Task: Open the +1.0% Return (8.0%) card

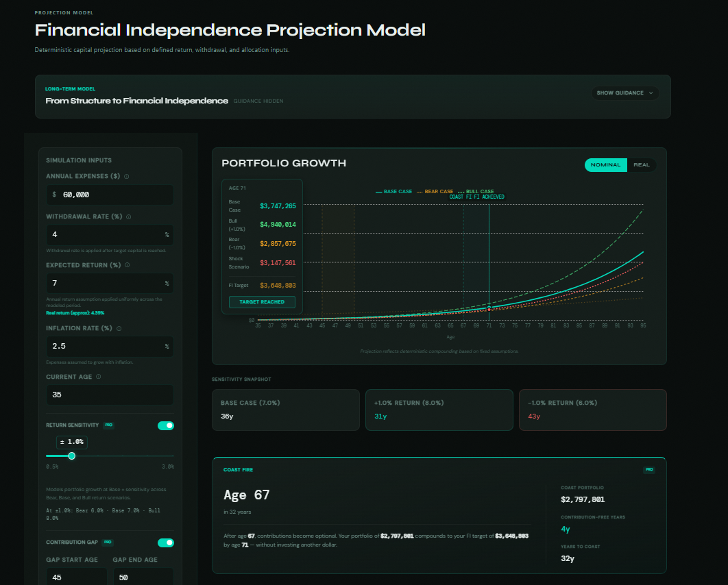Action: (439, 410)
